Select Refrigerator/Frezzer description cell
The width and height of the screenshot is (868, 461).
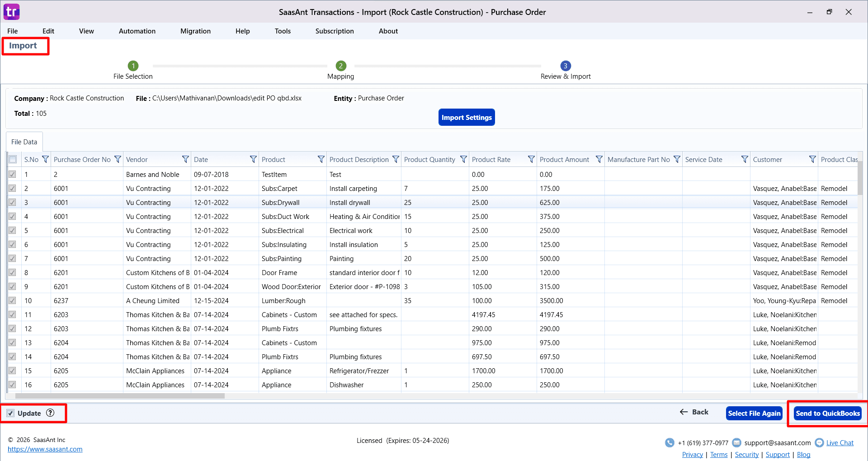point(364,371)
